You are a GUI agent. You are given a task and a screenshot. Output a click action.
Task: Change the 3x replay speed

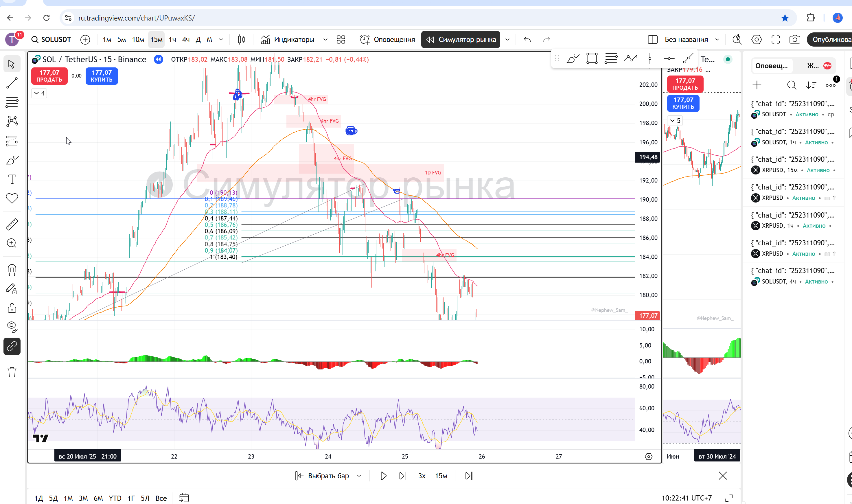tap(422, 476)
